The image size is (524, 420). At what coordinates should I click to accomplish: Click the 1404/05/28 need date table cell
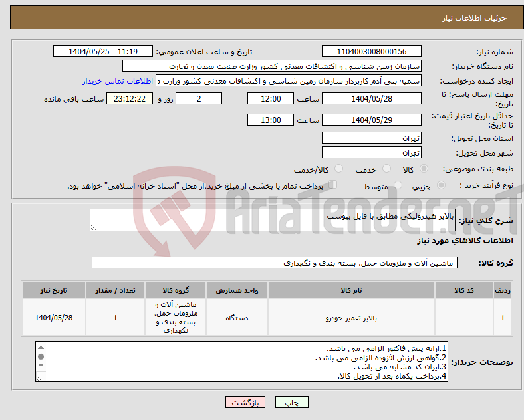(x=54, y=318)
